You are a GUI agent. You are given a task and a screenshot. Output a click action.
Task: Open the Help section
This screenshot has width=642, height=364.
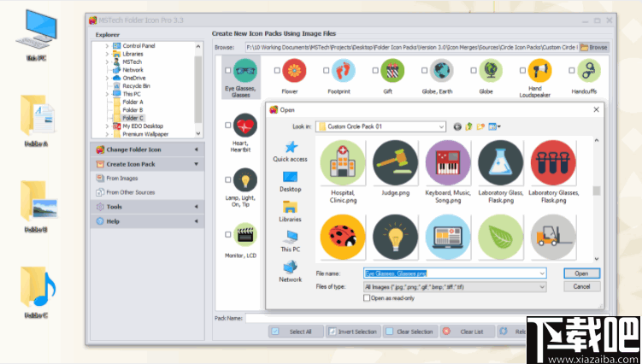(147, 221)
